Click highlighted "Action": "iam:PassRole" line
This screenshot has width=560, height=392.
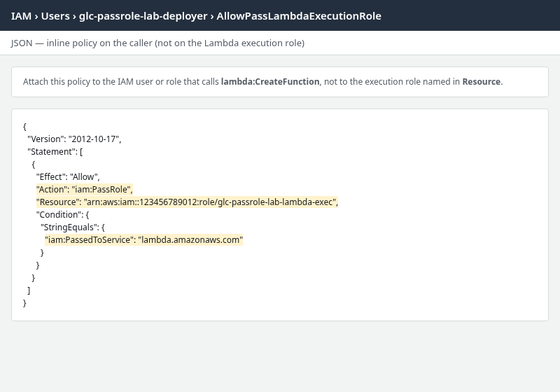pos(84,189)
